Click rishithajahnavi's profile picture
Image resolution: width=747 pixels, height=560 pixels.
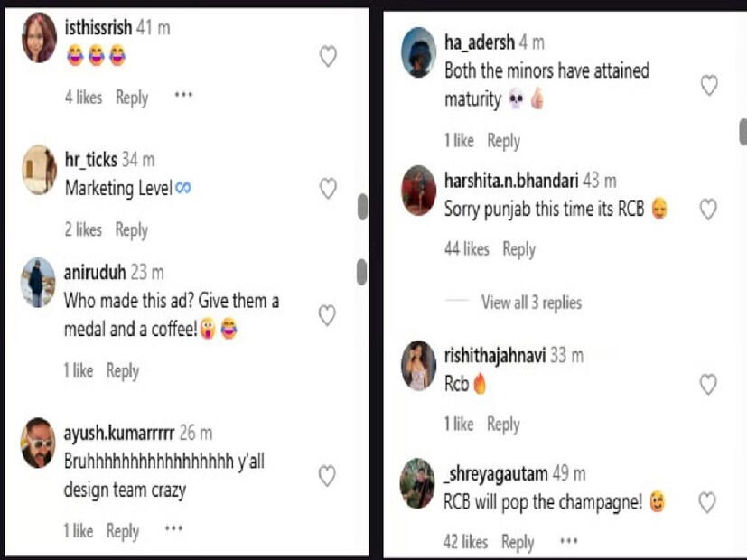click(x=418, y=365)
